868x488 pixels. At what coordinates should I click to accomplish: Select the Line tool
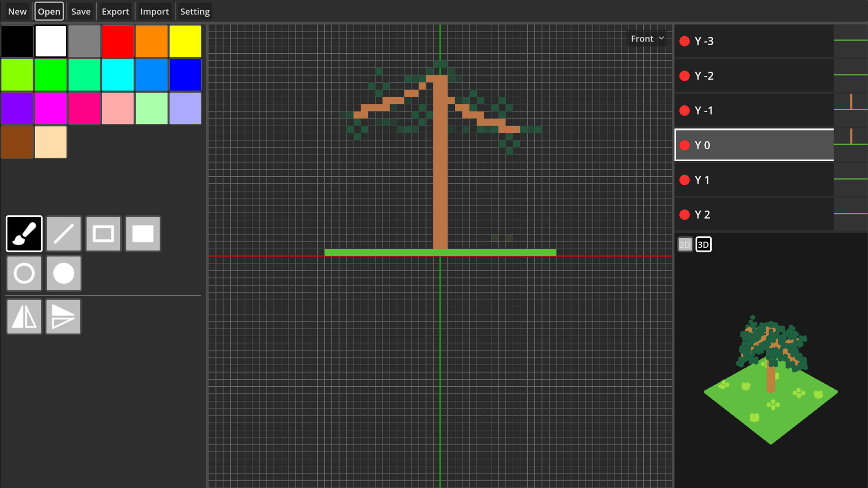click(x=63, y=234)
